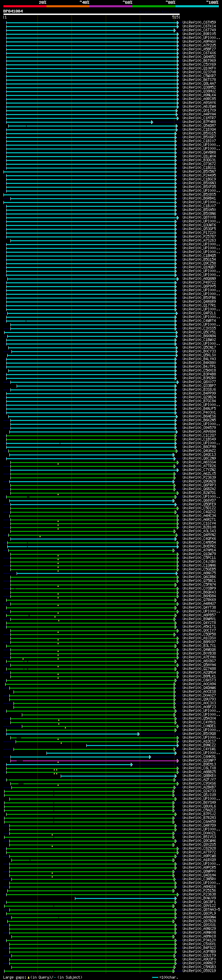Image resolution: width=222 pixels, height=980 pixels.
Task: Select hit label UniRef100_C1GIV4
Action: (199, 524)
